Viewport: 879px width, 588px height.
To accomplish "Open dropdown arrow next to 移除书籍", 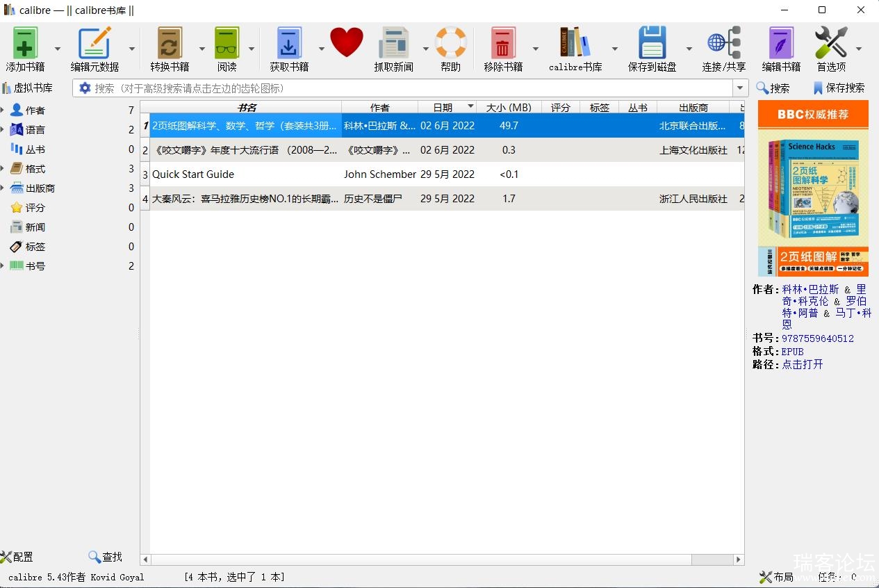I will point(536,49).
